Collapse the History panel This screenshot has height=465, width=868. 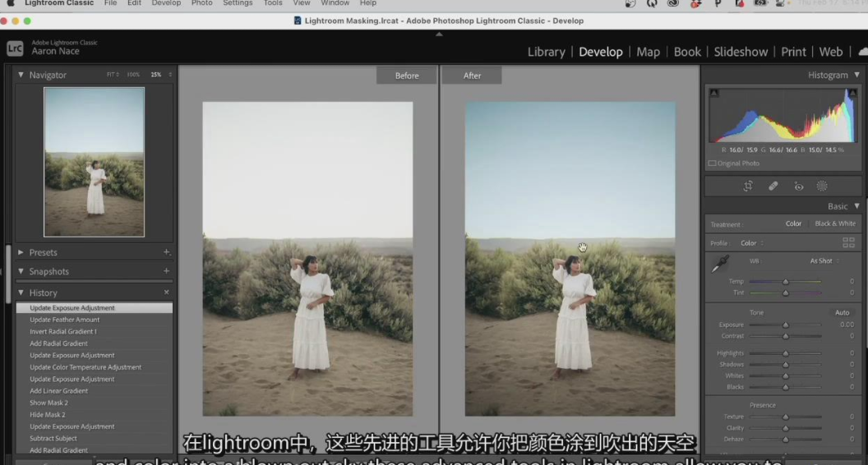[x=21, y=292]
